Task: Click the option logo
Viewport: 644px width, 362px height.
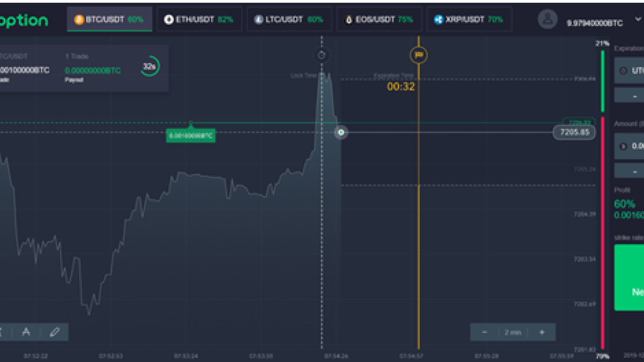Action: pos(24,21)
